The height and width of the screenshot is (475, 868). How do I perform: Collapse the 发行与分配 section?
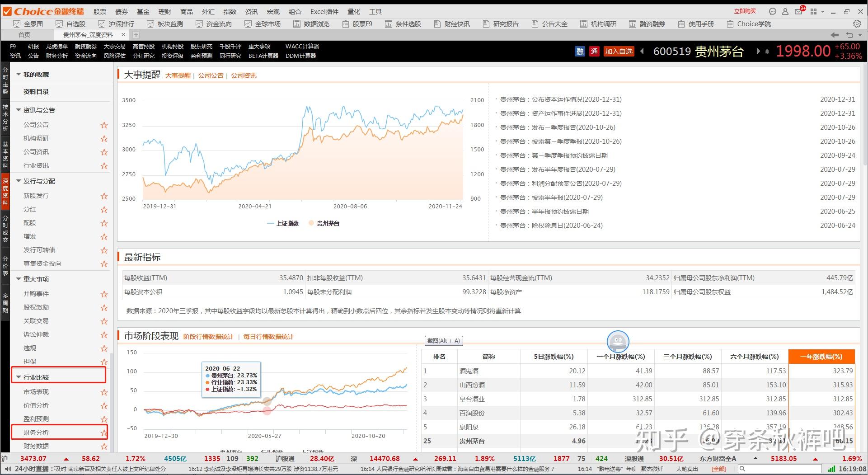pos(19,181)
